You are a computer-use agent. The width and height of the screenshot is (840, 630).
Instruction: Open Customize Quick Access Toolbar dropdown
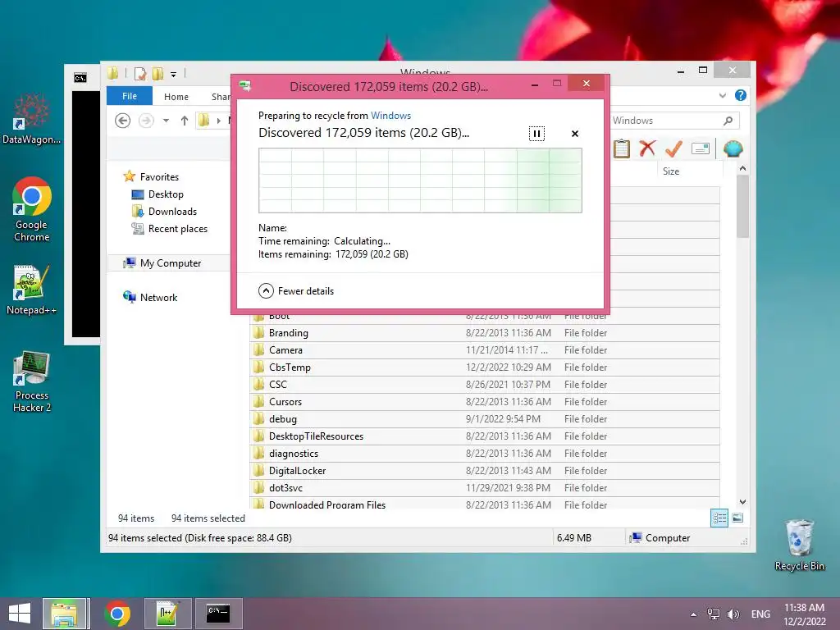[x=174, y=75]
